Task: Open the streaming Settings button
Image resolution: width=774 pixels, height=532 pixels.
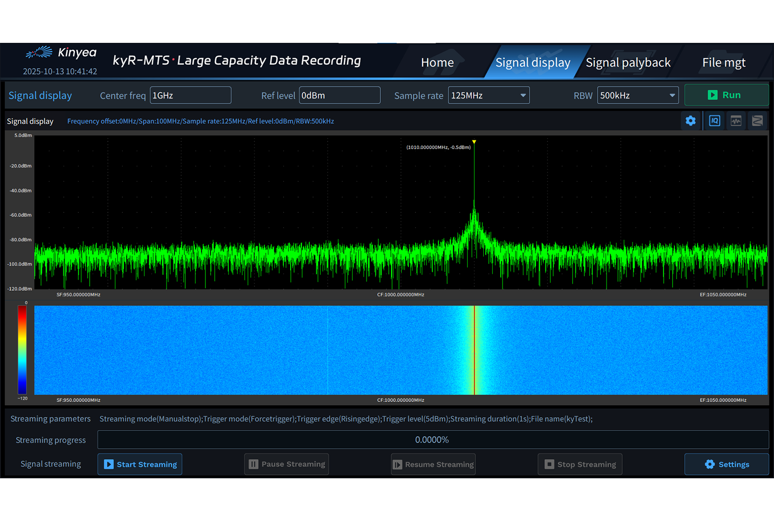Action: pyautogui.click(x=726, y=464)
